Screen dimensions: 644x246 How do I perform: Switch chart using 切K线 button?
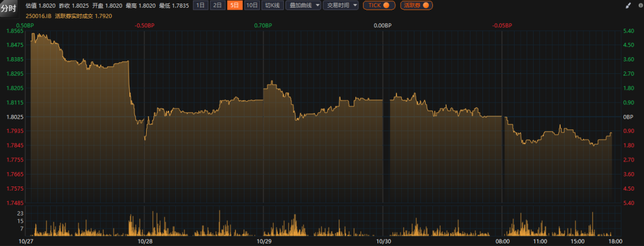[273, 5]
